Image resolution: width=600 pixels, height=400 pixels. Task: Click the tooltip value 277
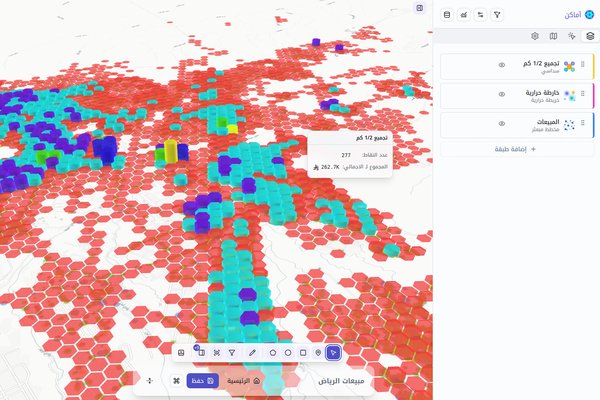coord(346,155)
